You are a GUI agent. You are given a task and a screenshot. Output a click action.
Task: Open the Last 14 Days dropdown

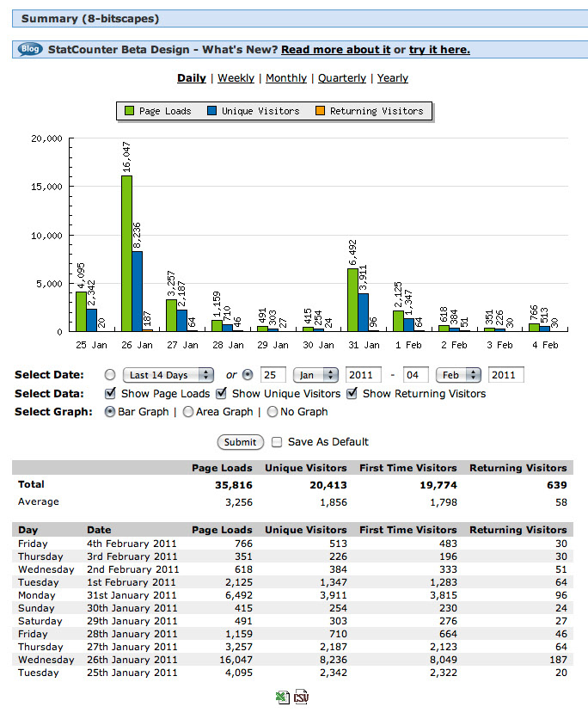168,375
